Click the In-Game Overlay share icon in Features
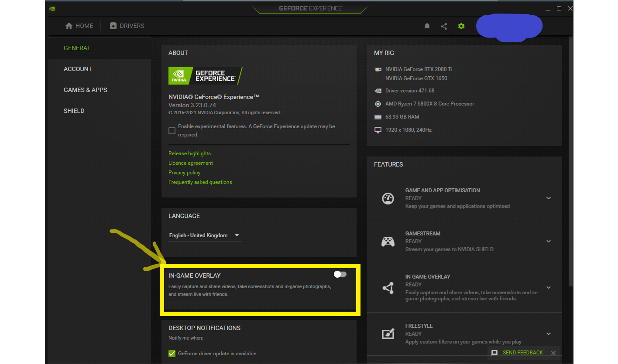 tap(388, 288)
